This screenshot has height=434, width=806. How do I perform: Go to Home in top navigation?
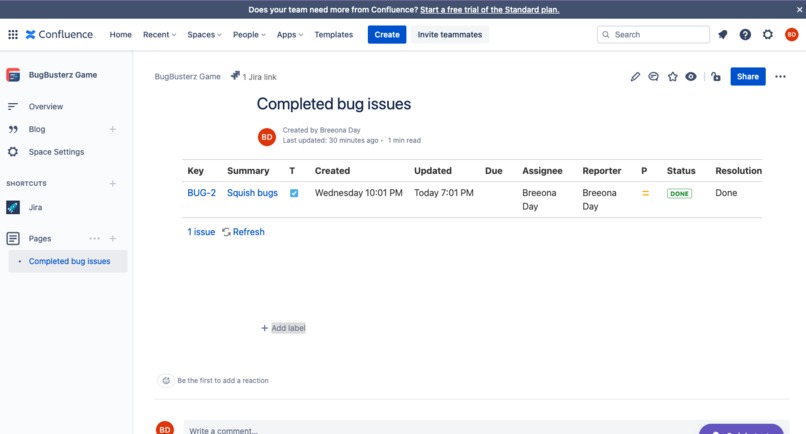coord(120,34)
